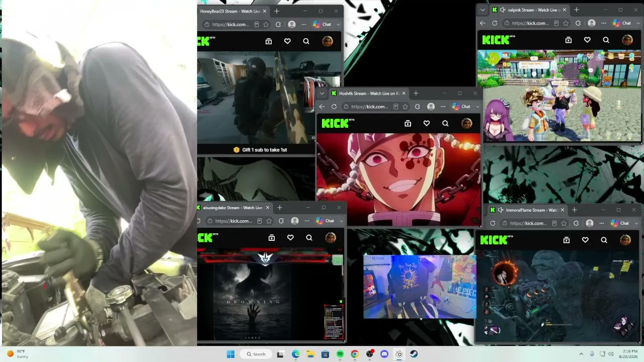Open Browse icon in valpink window's Kick header
The height and width of the screenshot is (362, 644).
[569, 40]
